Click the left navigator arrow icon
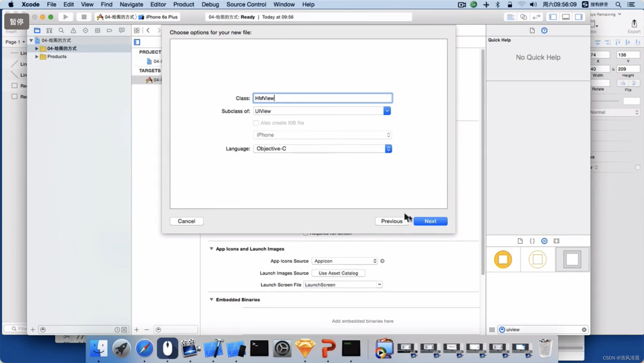Viewport: 644px width, 363px height. coord(148,30)
